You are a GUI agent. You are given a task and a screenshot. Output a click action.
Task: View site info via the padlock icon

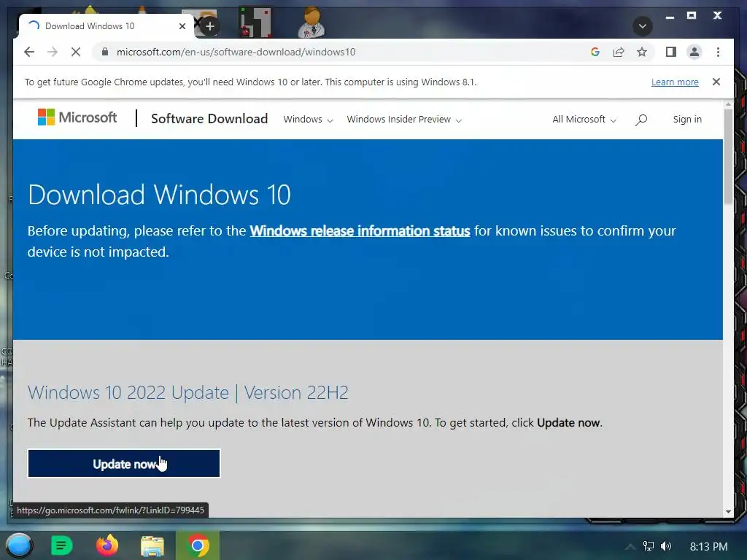[105, 52]
